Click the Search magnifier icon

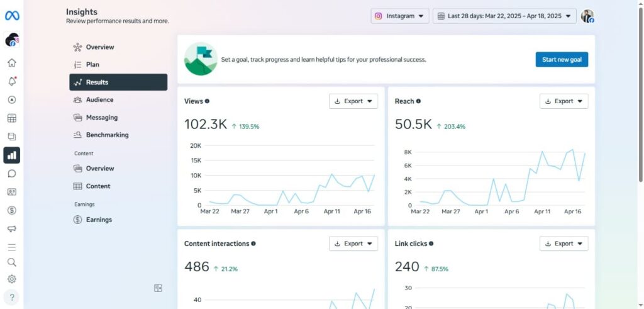[12, 262]
